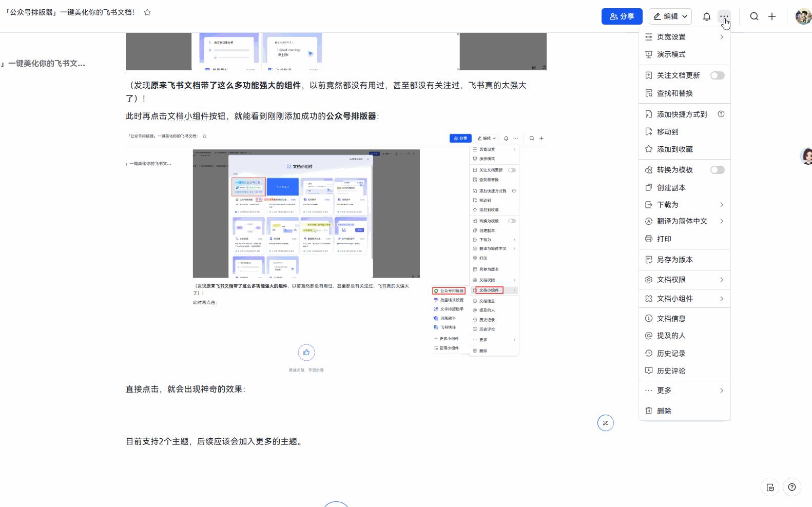Click the thumbs-up like button
This screenshot has width=812, height=507.
pos(306,353)
